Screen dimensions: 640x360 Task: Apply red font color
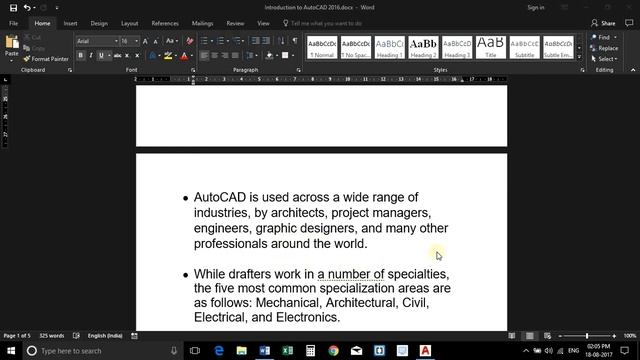point(184,56)
